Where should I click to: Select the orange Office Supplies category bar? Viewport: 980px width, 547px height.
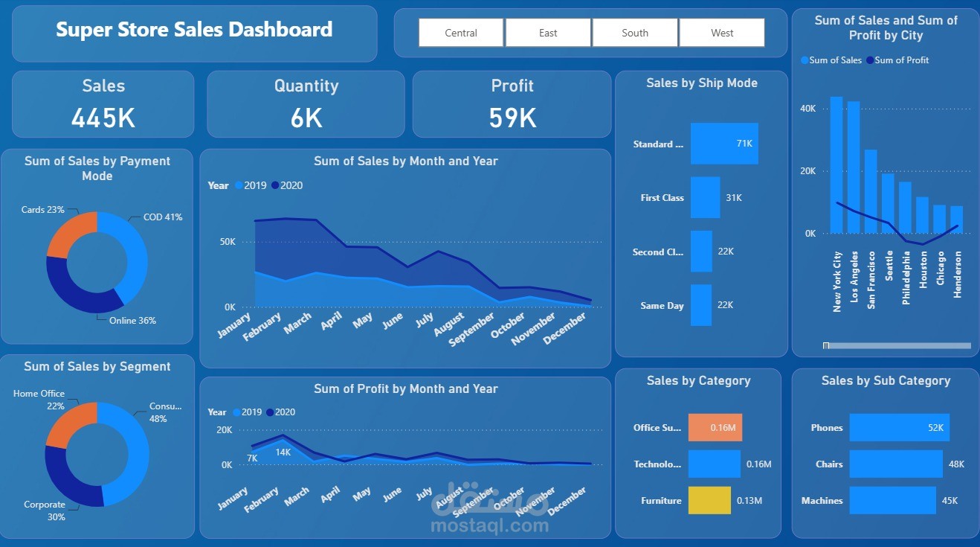[715, 427]
